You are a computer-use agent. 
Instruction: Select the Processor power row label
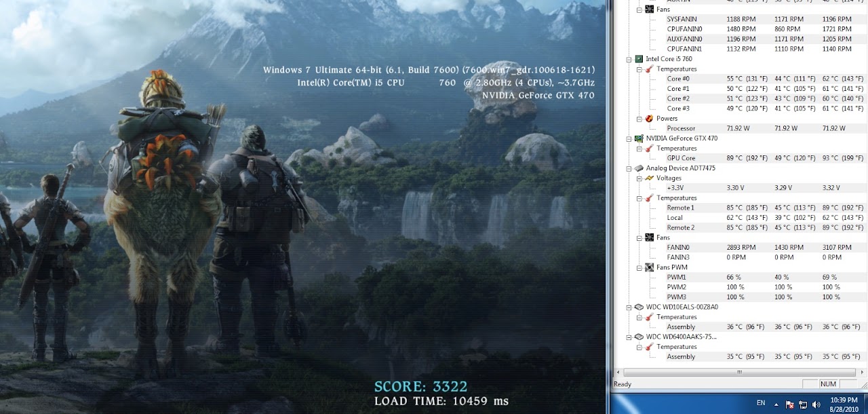pos(681,128)
